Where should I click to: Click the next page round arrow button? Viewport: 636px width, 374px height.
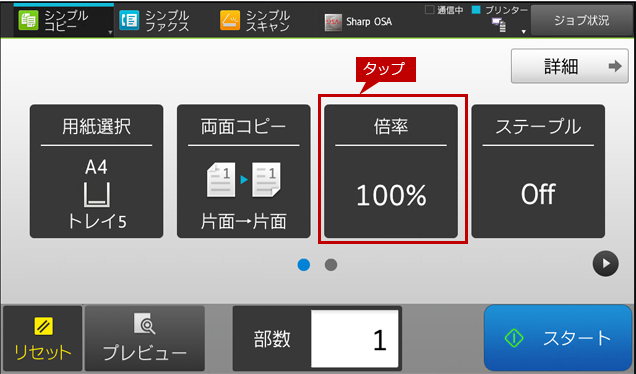[606, 264]
